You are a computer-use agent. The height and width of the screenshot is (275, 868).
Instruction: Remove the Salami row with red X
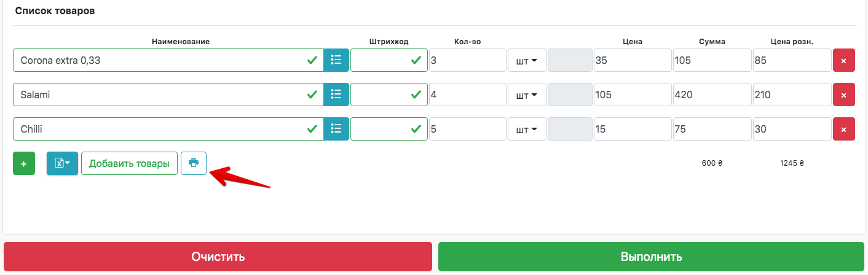[843, 95]
